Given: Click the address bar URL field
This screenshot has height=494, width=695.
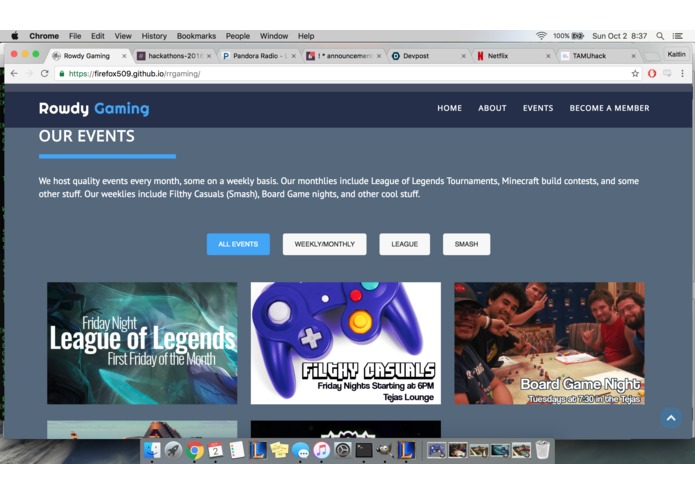Looking at the screenshot, I should 346,74.
